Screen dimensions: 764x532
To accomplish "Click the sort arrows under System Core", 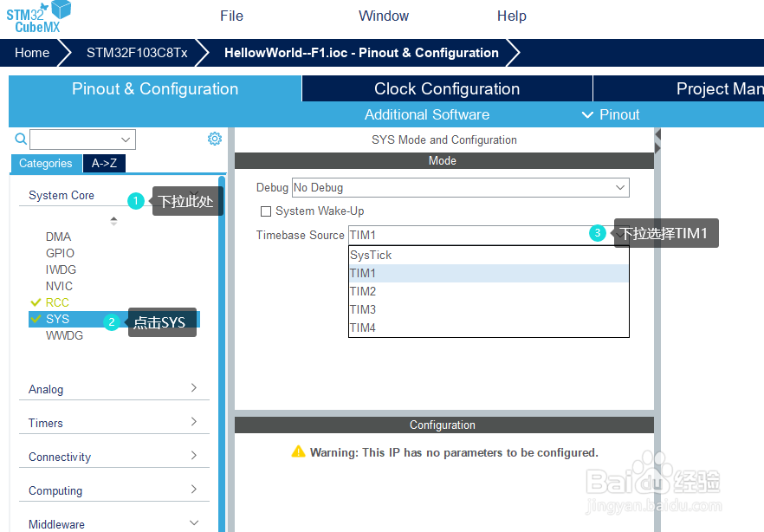I will 113,221.
